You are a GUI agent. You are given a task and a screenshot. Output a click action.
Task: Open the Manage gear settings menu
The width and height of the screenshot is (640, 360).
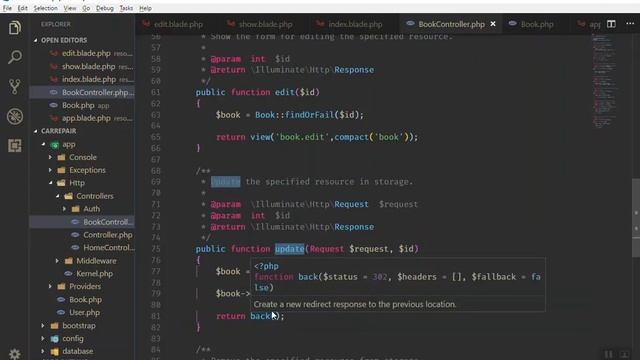pyautogui.click(x=15, y=353)
